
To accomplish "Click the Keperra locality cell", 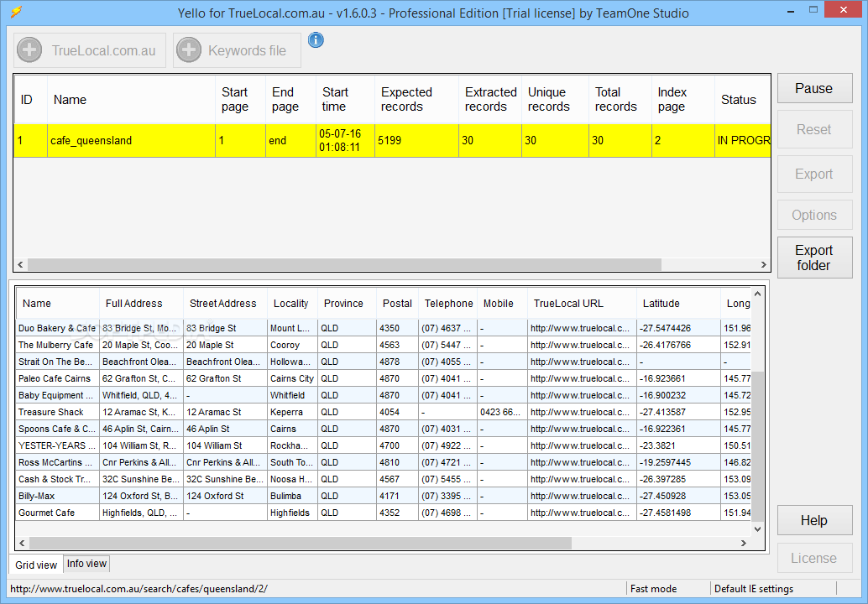I will 292,412.
